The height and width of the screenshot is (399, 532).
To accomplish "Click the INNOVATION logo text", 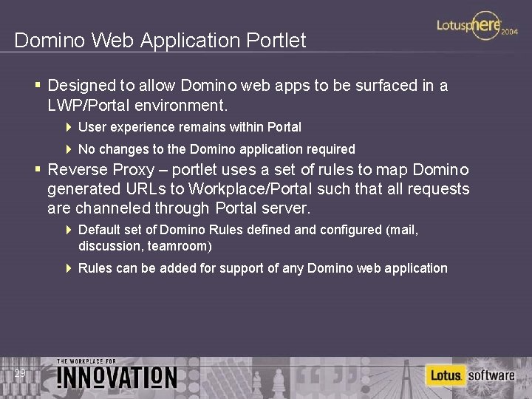I will point(117,378).
